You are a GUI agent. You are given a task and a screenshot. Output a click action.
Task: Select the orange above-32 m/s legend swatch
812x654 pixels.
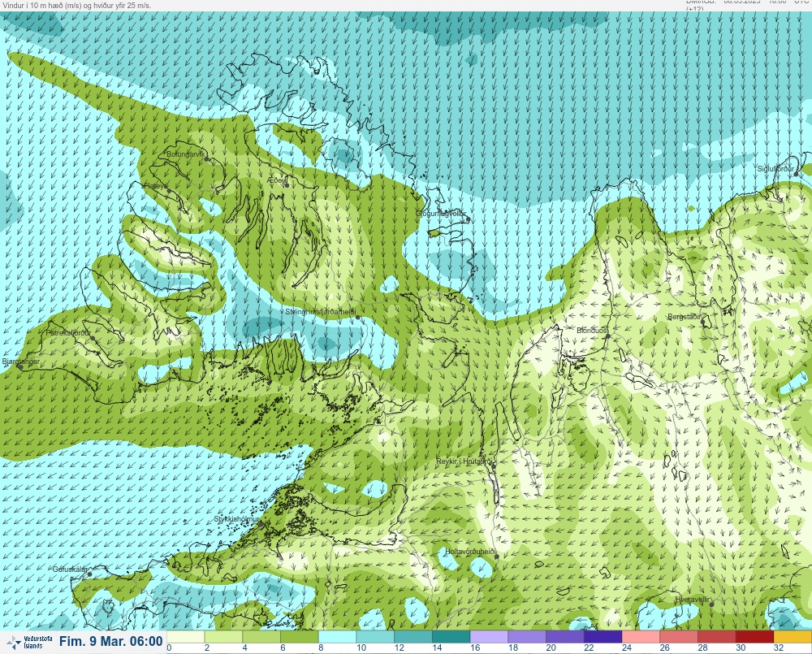(x=793, y=636)
